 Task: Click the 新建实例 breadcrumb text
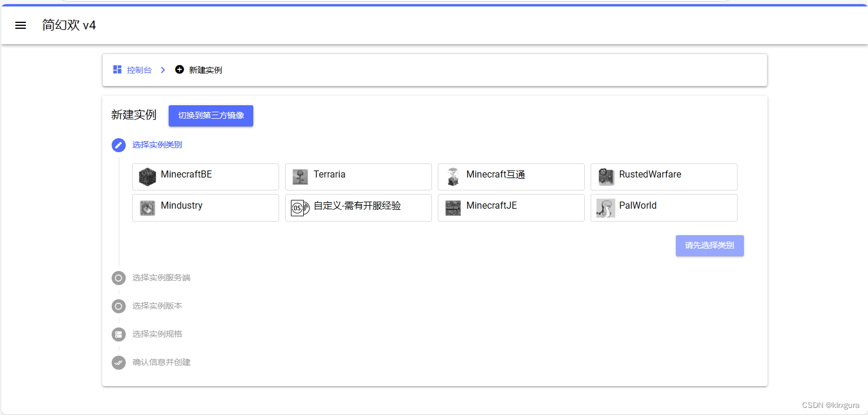(205, 70)
